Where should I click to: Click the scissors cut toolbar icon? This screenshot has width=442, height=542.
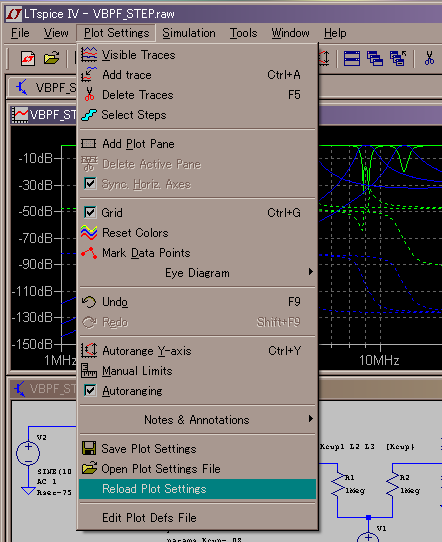[x=429, y=58]
